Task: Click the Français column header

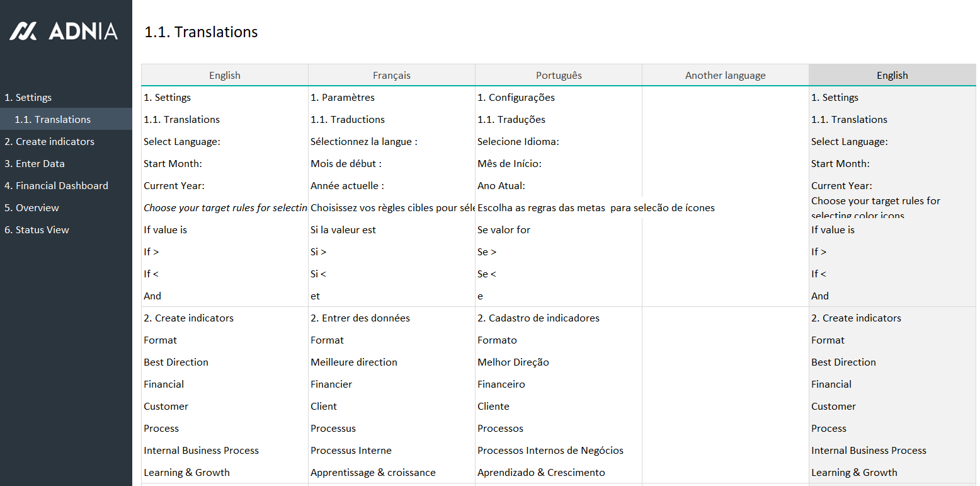Action: click(391, 76)
